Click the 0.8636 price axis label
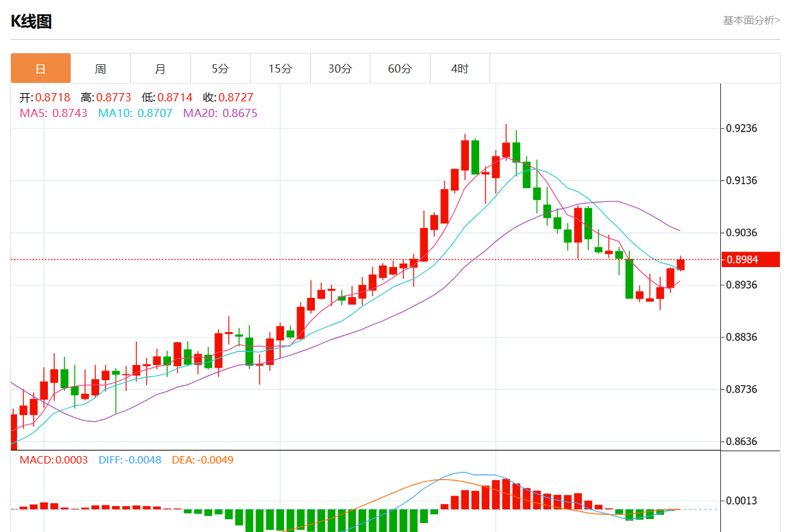The height and width of the screenshot is (532, 786). (x=741, y=442)
